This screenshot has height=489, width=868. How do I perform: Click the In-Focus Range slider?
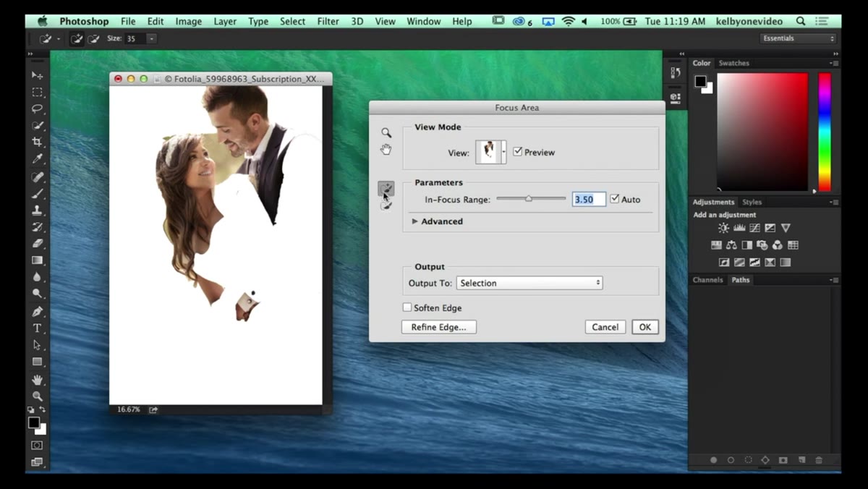coord(531,198)
